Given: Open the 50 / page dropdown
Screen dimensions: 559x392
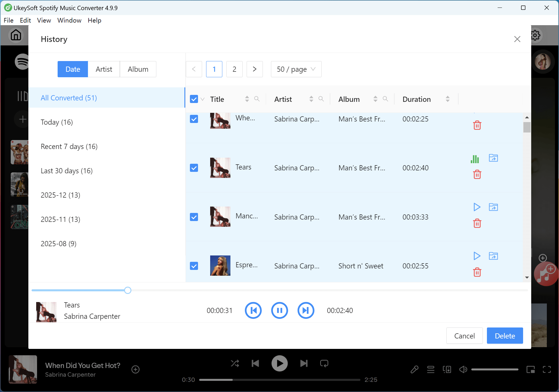Looking at the screenshot, I should pos(296,69).
